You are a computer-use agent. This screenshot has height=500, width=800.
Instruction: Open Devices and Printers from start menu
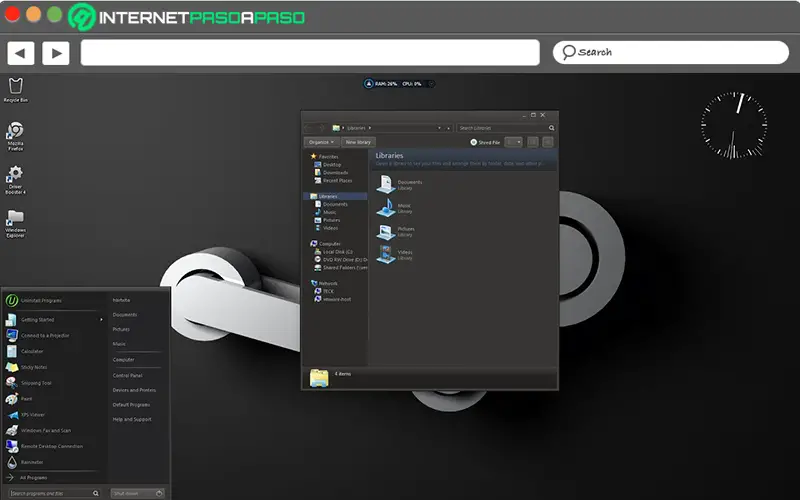[134, 390]
